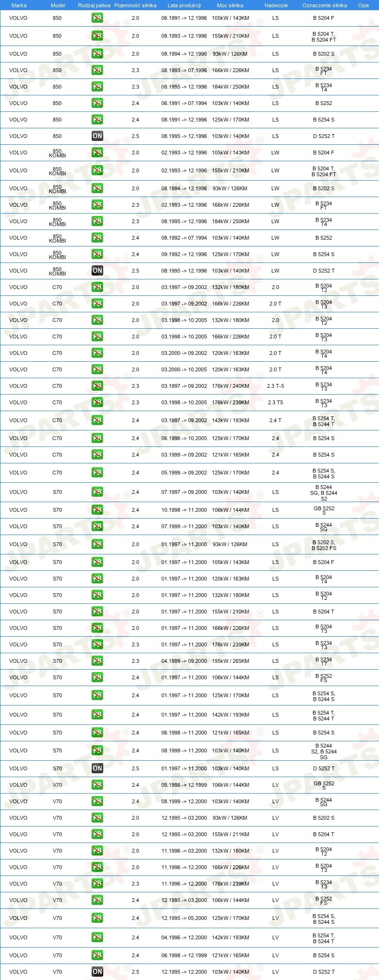Viewport: 379px width, 980px height.
Task: Click PB icon in V70 12.1995 -> 05.2000 row
Action: coord(97,918)
